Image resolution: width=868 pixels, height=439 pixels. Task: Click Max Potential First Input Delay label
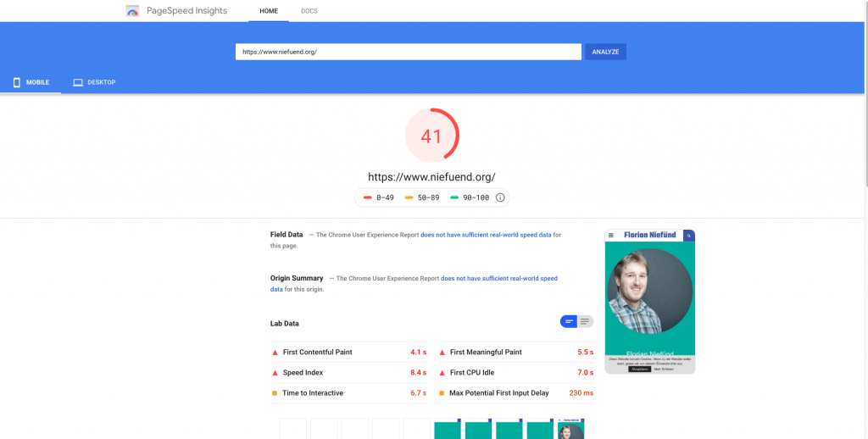coord(499,393)
